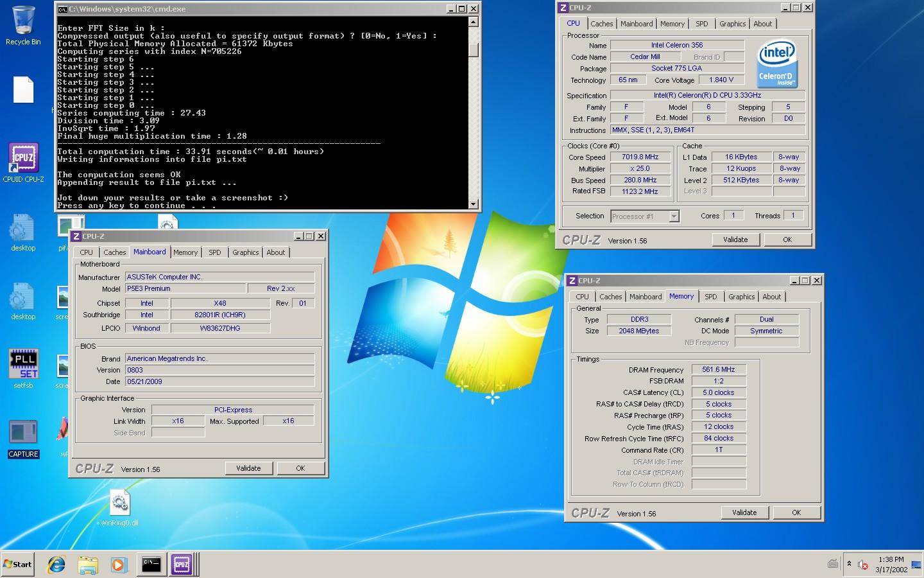The width and height of the screenshot is (924, 578).
Task: Click cmd.exe title bar system icon
Action: 62,9
